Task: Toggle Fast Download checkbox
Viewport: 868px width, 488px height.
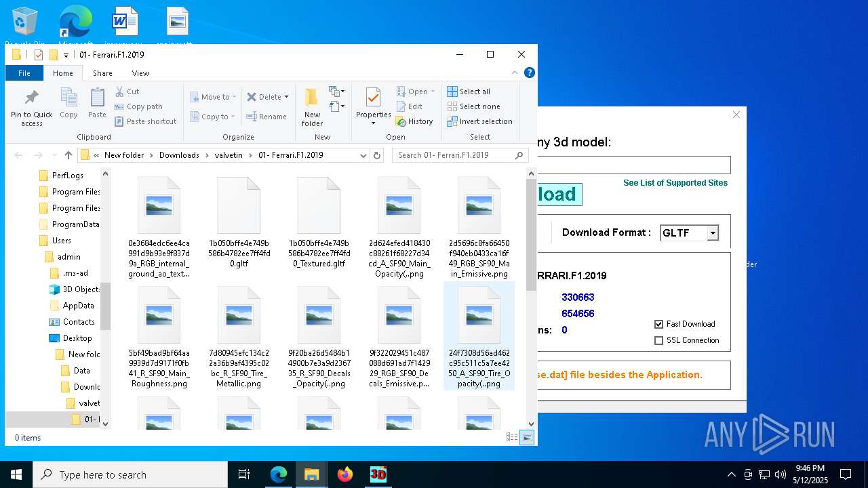Action: click(658, 324)
